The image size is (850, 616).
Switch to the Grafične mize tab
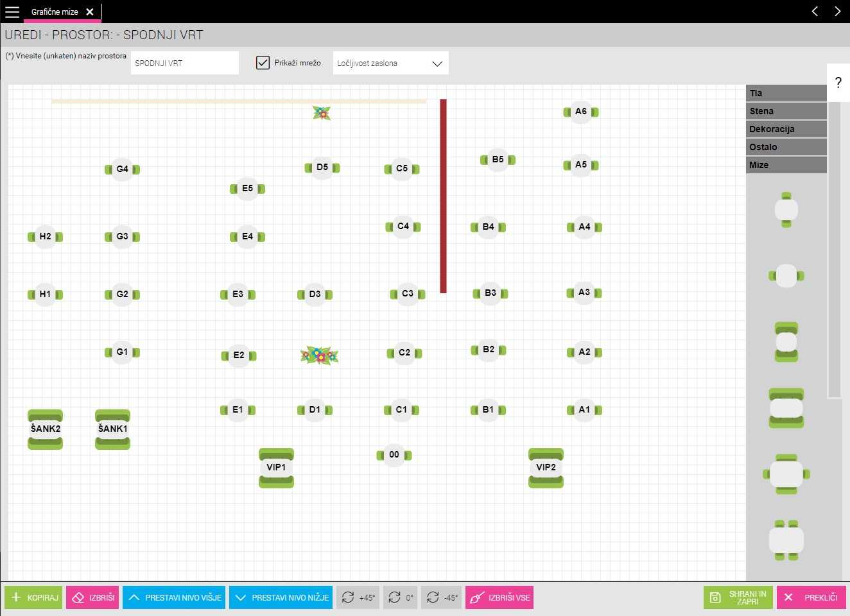point(55,12)
